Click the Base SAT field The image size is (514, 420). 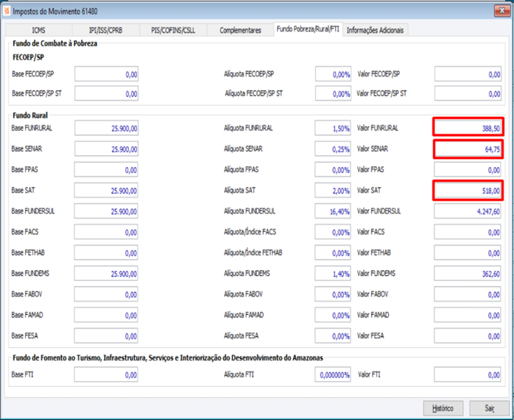coord(106,191)
